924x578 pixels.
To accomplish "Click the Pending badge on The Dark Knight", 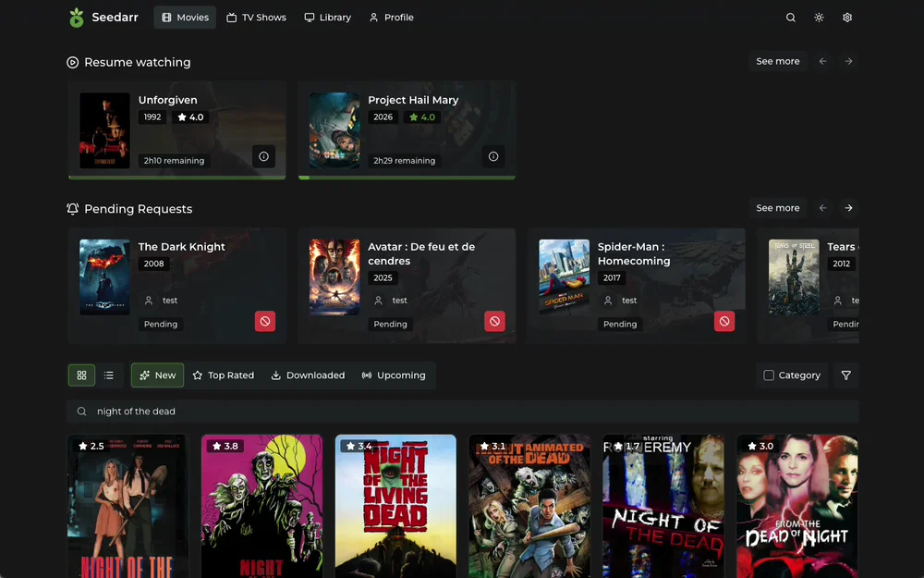I will pos(161,325).
